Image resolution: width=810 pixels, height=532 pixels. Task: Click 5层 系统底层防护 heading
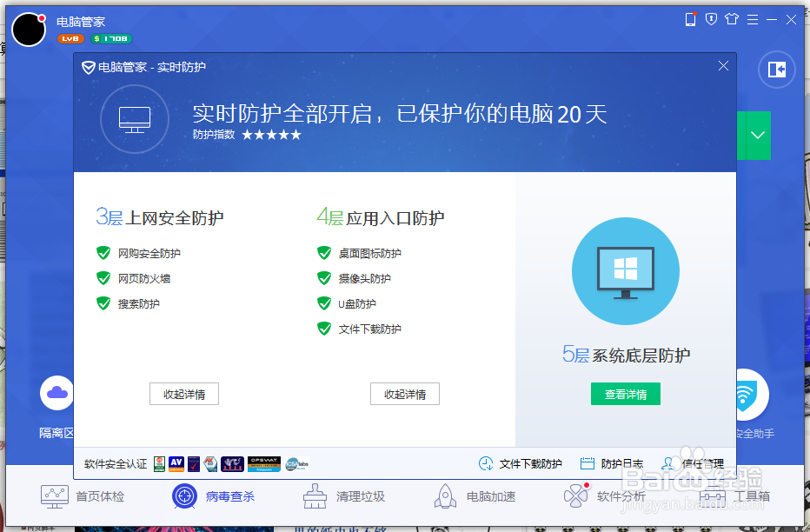click(x=626, y=355)
